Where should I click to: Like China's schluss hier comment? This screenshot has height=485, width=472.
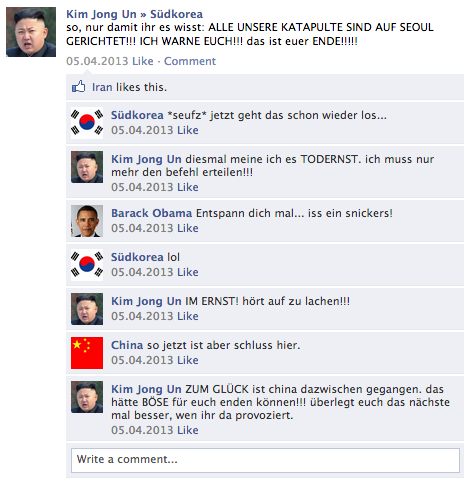(x=188, y=360)
